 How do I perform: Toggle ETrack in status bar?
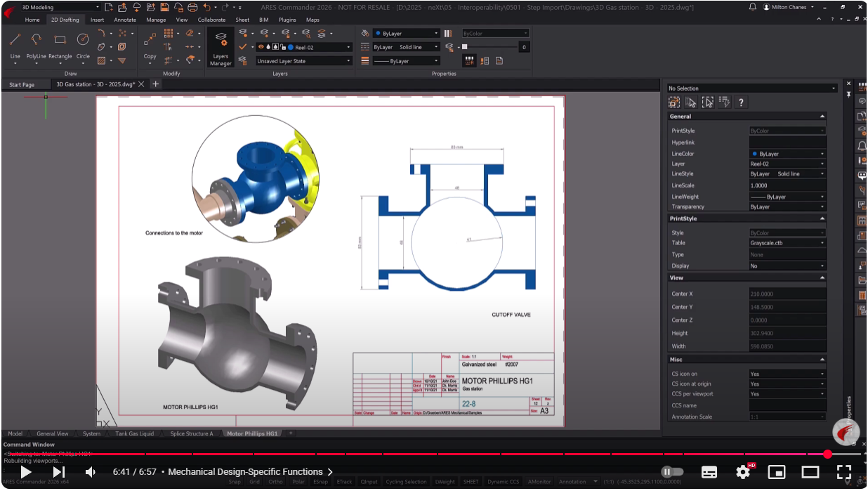tap(344, 482)
